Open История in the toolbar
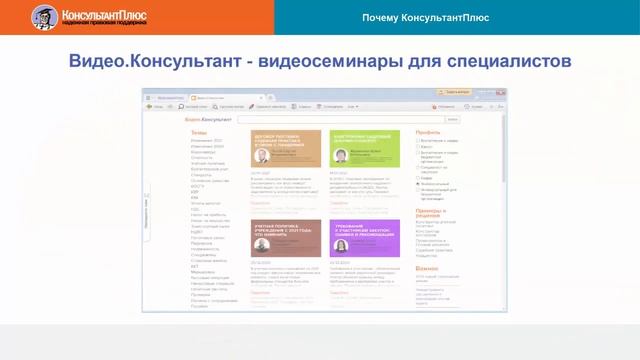Viewport: 640px width, 360px height. 473,107
